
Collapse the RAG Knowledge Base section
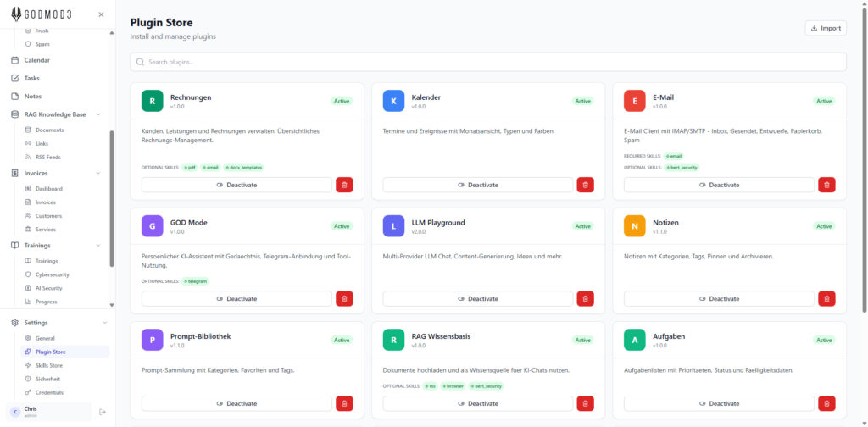point(98,114)
